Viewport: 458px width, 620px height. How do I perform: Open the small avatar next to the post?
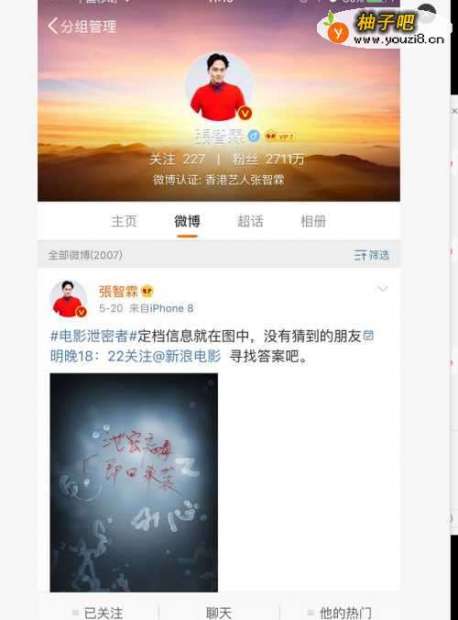coord(68,299)
